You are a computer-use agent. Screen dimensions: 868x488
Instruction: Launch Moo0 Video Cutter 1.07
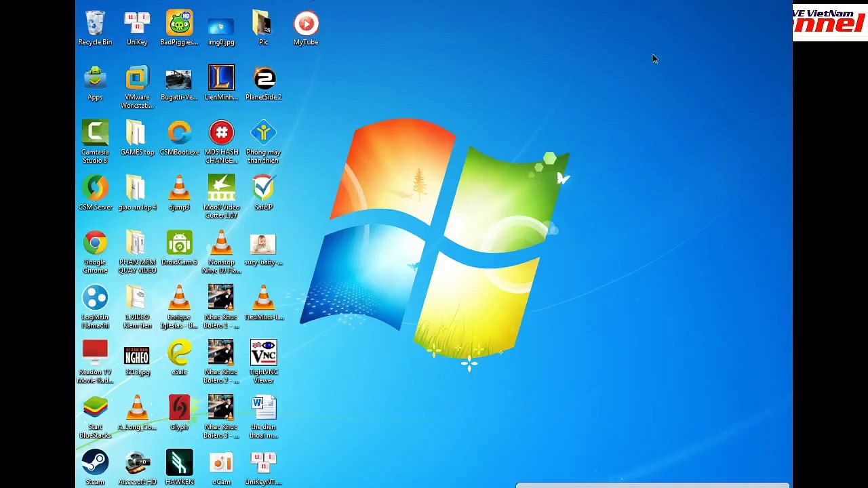(221, 197)
